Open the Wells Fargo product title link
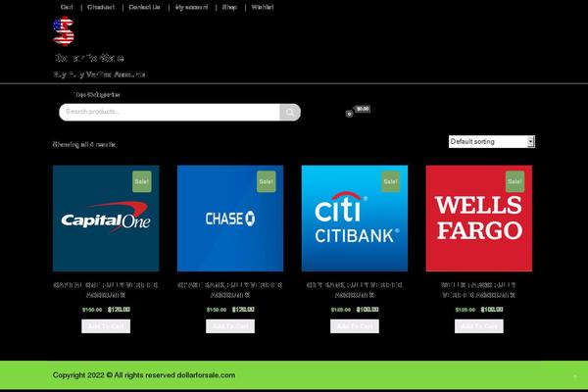Viewport: 588px width, 392px height. coord(479,290)
